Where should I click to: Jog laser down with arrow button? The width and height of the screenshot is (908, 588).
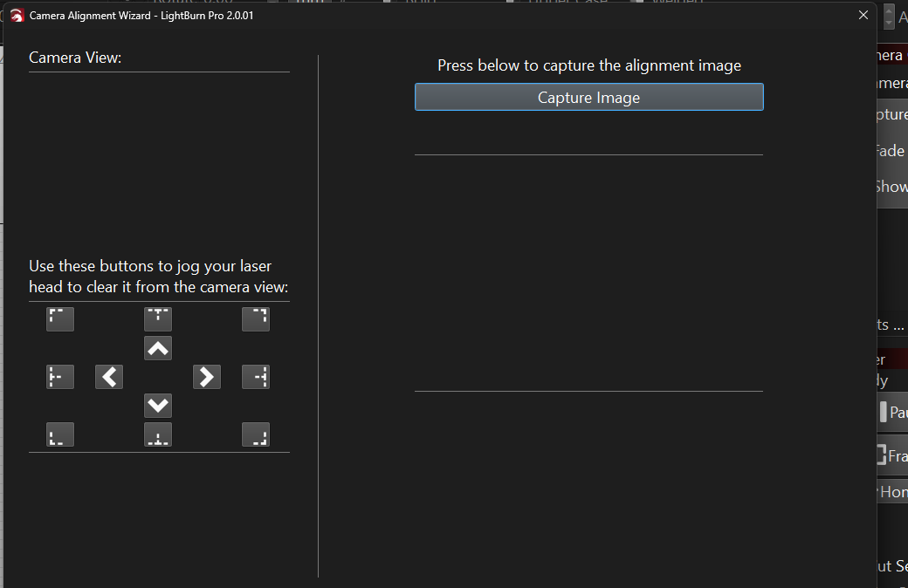click(x=158, y=406)
